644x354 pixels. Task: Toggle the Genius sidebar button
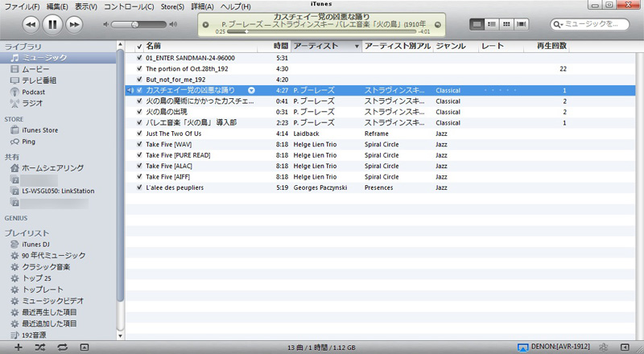pyautogui.click(x=625, y=348)
